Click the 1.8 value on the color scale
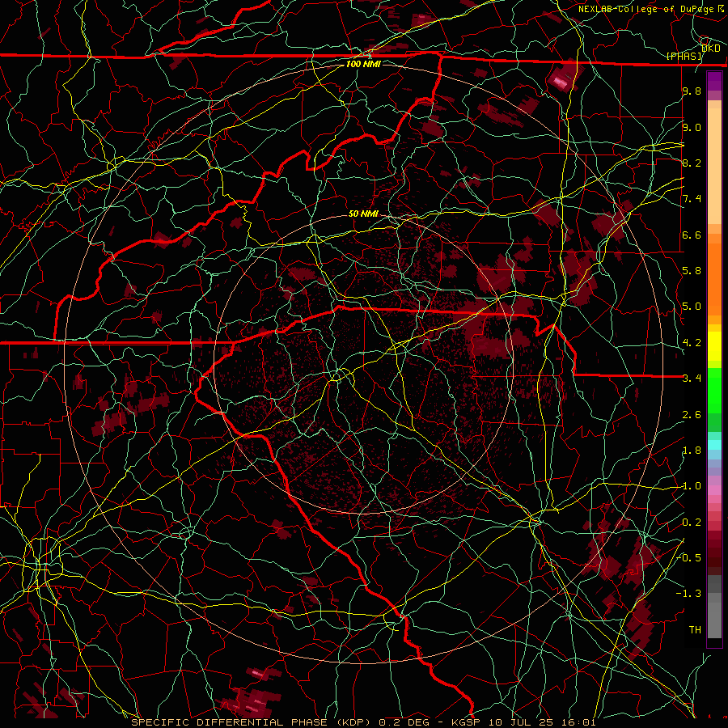Viewport: 728px width, 728px height. 692,451
